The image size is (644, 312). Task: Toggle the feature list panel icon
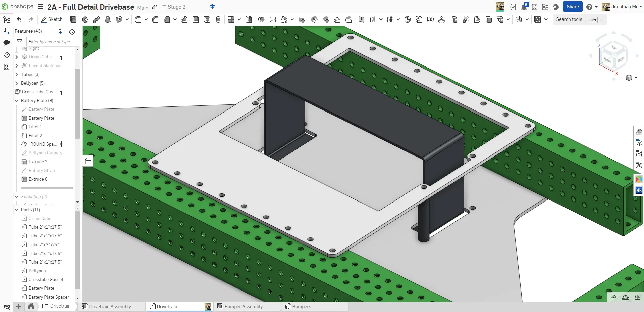7,19
